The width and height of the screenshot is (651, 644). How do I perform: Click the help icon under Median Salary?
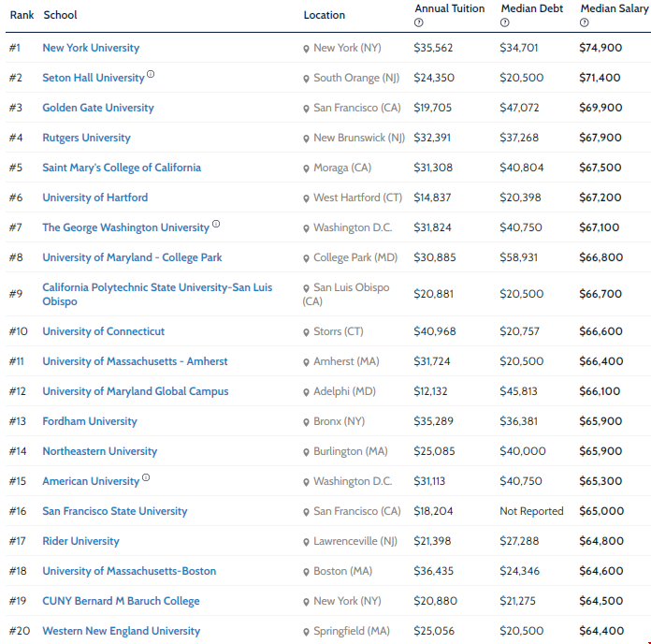pyautogui.click(x=584, y=22)
